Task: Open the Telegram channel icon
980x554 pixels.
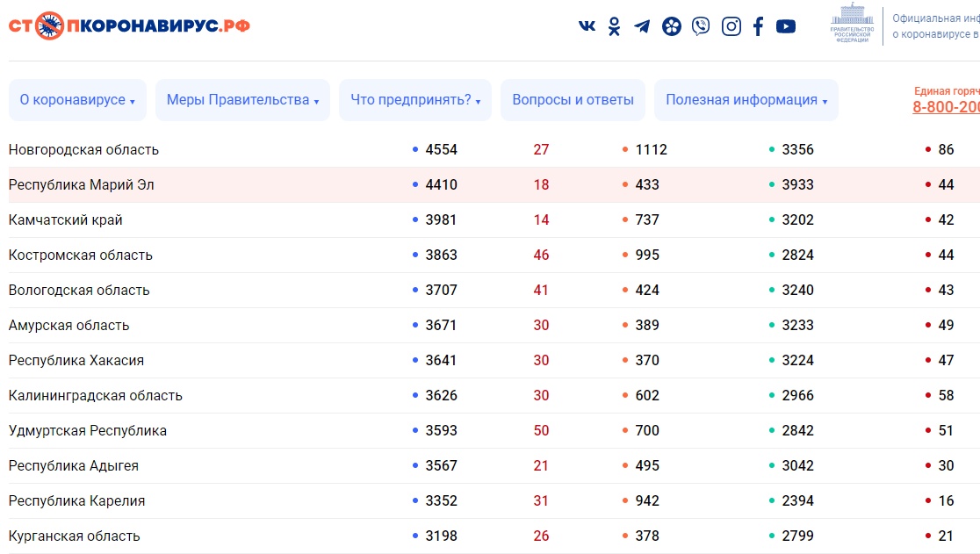Action: [642, 26]
